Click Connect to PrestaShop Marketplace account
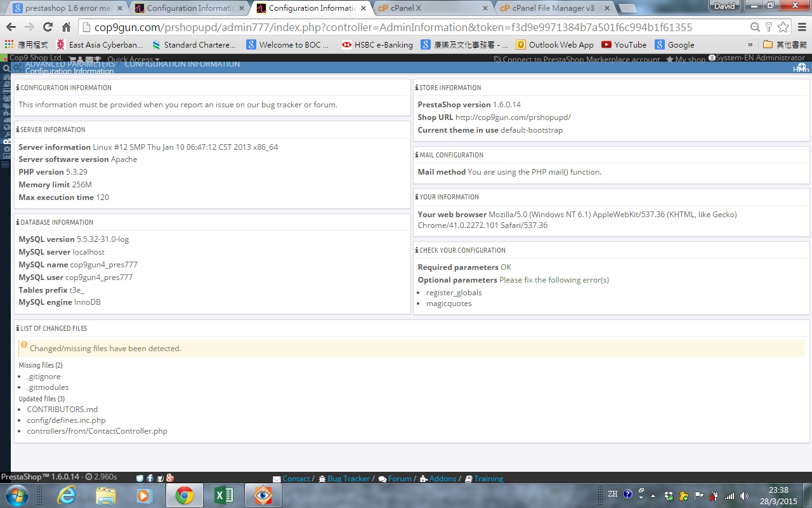 point(577,59)
